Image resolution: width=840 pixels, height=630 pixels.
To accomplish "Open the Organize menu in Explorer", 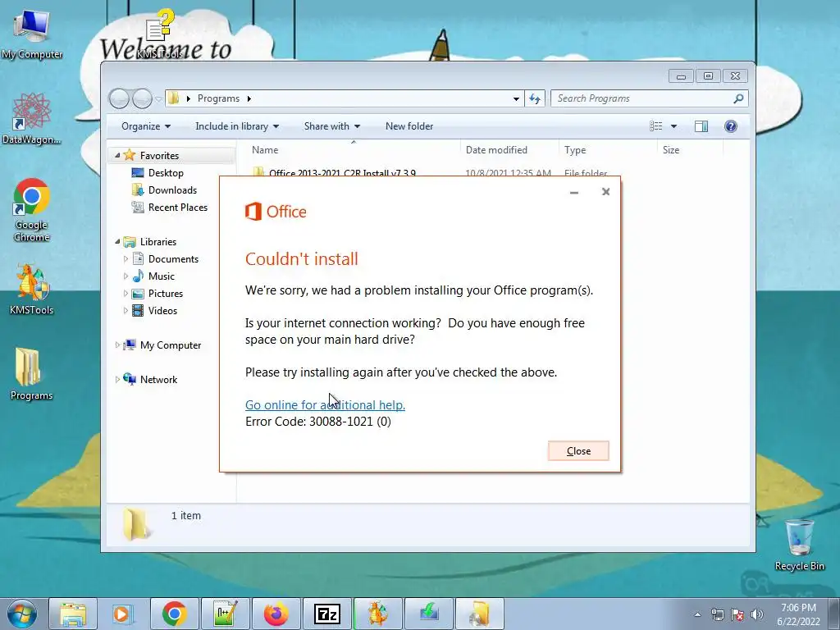I will (146, 126).
